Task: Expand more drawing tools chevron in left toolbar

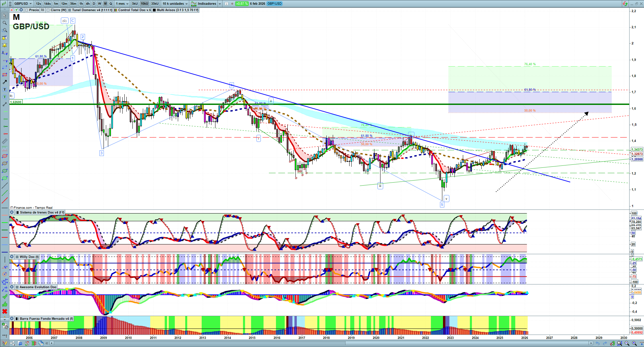Action: click(5, 319)
